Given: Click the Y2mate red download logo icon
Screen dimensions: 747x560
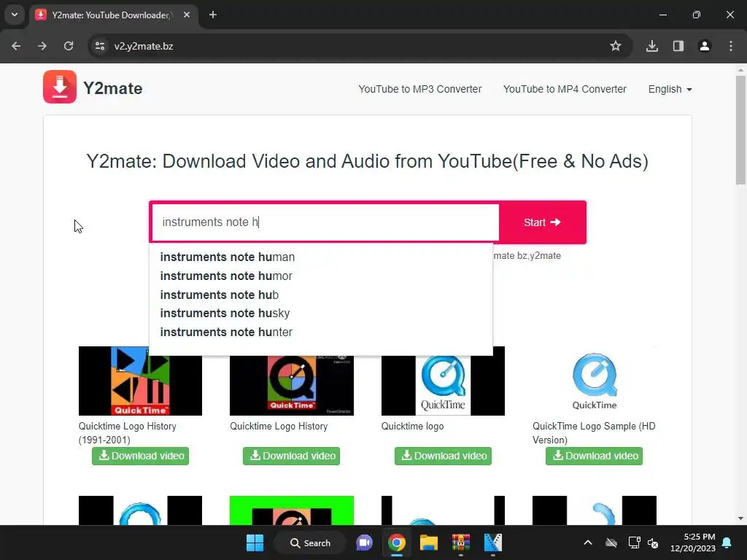Looking at the screenshot, I should (x=60, y=87).
